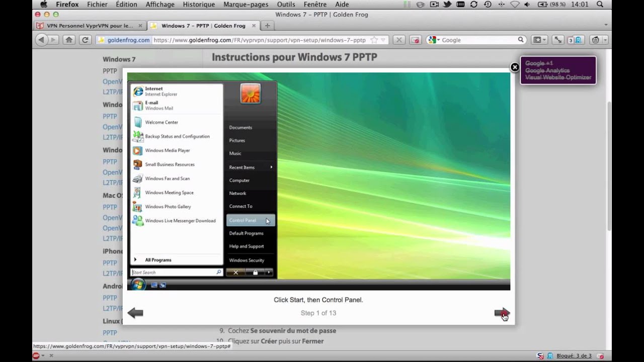Image resolution: width=644 pixels, height=362 pixels.
Task: Click the Windows Vista start menu screenshot
Action: click(x=318, y=182)
